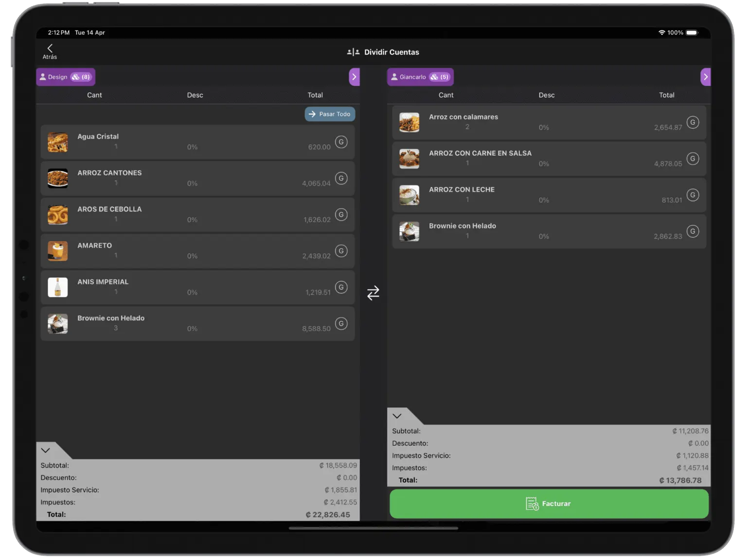The height and width of the screenshot is (560, 747).
Task: Click G icon on AROS DE CEBOLLA row
Action: click(341, 214)
